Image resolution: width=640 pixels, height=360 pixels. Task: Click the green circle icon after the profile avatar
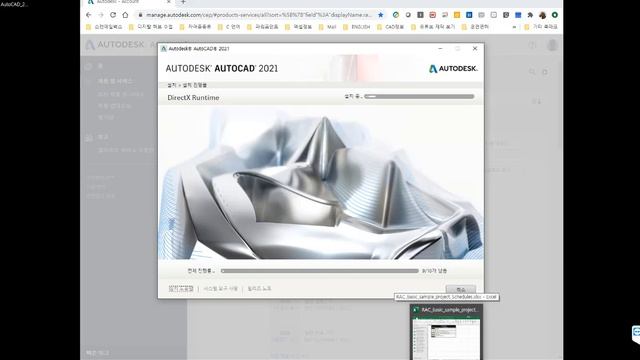tap(555, 15)
